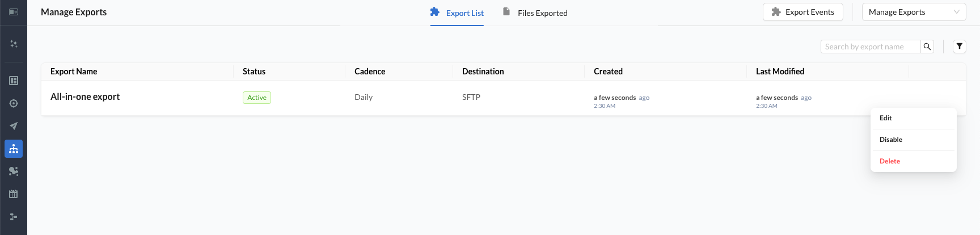Select the Export List tab
The height and width of the screenshot is (235, 980).
457,12
